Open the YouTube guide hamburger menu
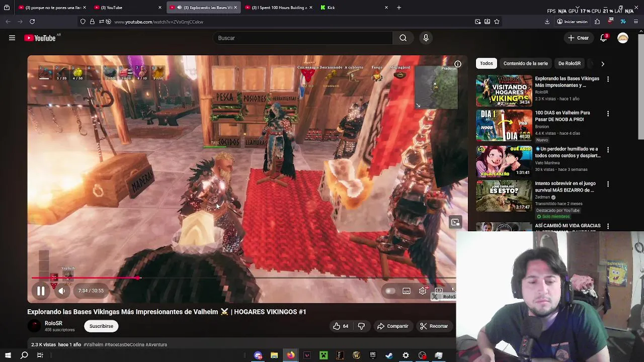Viewport: 644px width, 362px height. coord(12,38)
